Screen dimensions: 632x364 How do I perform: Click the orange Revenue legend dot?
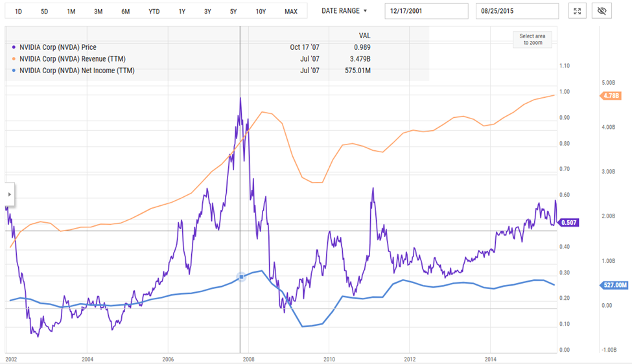point(14,59)
